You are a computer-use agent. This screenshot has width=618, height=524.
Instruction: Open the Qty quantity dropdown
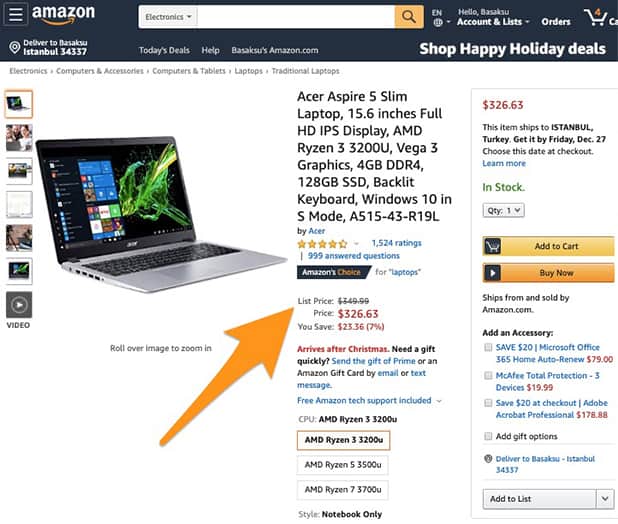503,210
